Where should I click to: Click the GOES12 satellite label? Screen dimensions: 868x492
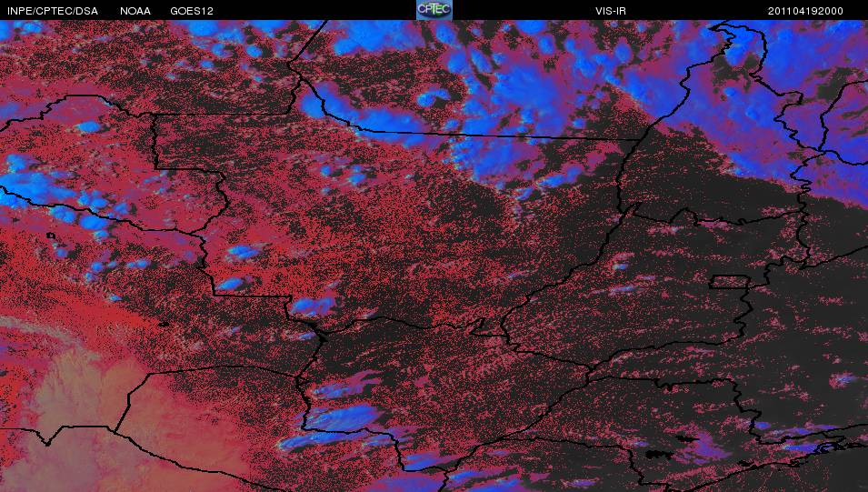click(192, 11)
